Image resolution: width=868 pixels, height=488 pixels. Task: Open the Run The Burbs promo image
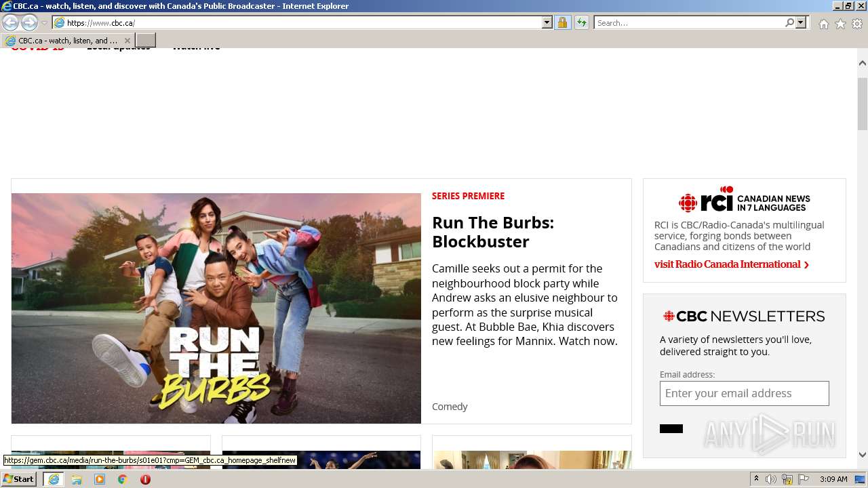(x=216, y=308)
